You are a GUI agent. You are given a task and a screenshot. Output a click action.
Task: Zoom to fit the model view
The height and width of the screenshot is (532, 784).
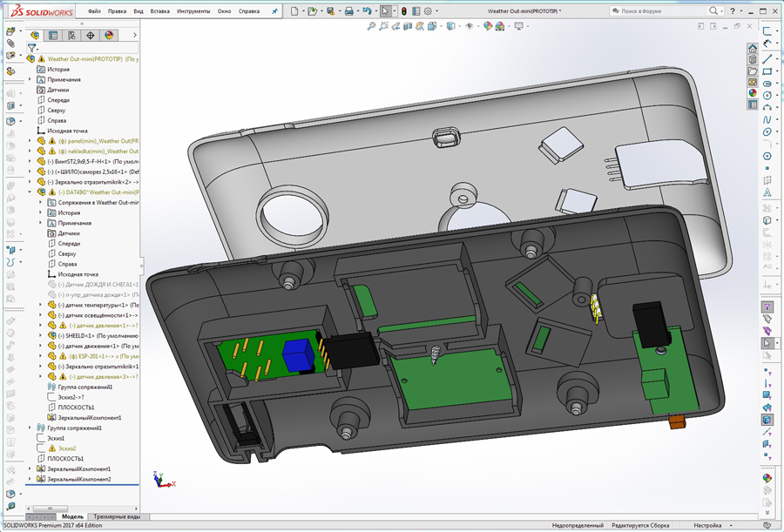(371, 26)
